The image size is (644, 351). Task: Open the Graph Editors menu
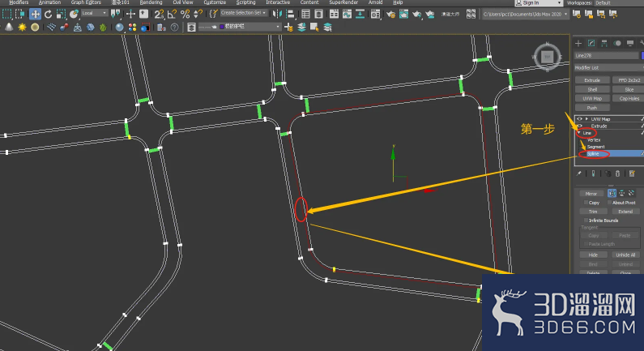pos(86,2)
